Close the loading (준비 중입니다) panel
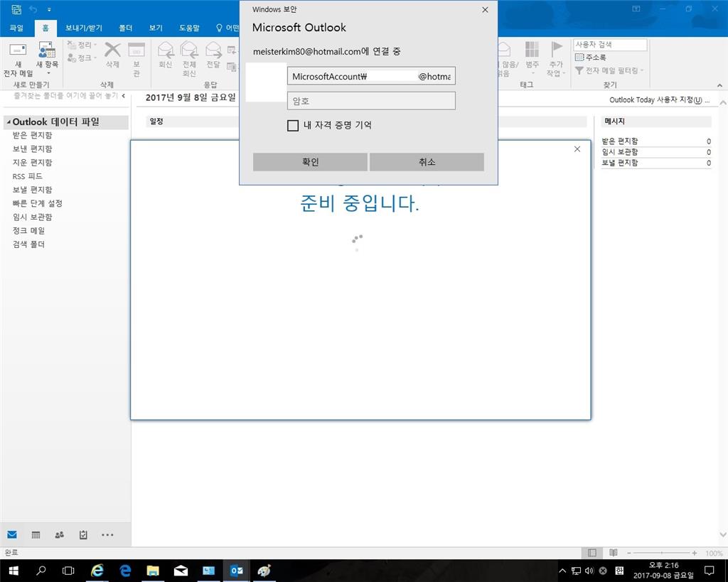Screen dimensions: 728x582 pyautogui.click(x=577, y=149)
